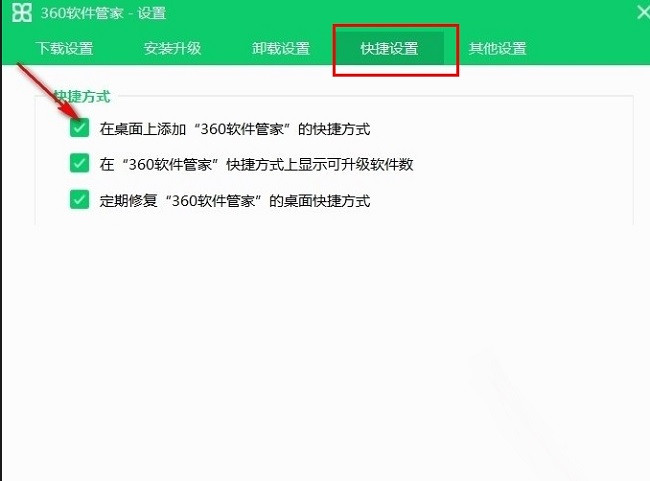Switch to the 下载设置 tab
650x481 pixels.
point(64,49)
